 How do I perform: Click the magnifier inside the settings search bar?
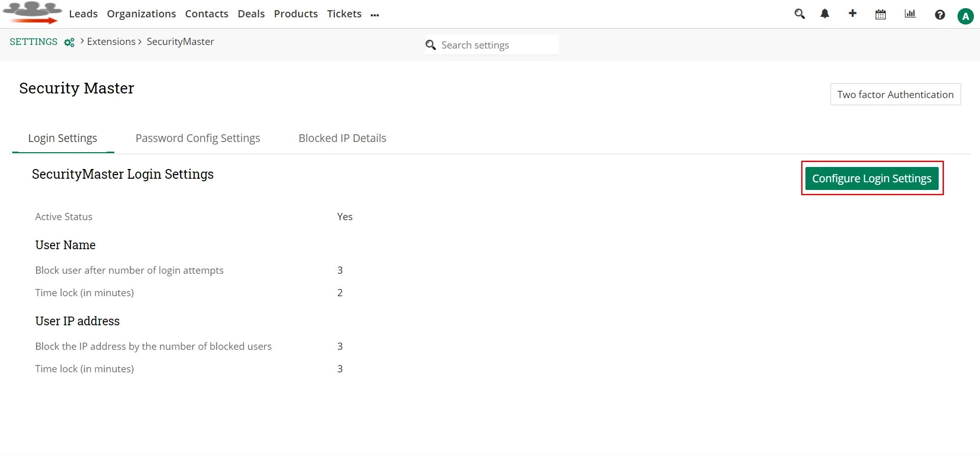431,45
